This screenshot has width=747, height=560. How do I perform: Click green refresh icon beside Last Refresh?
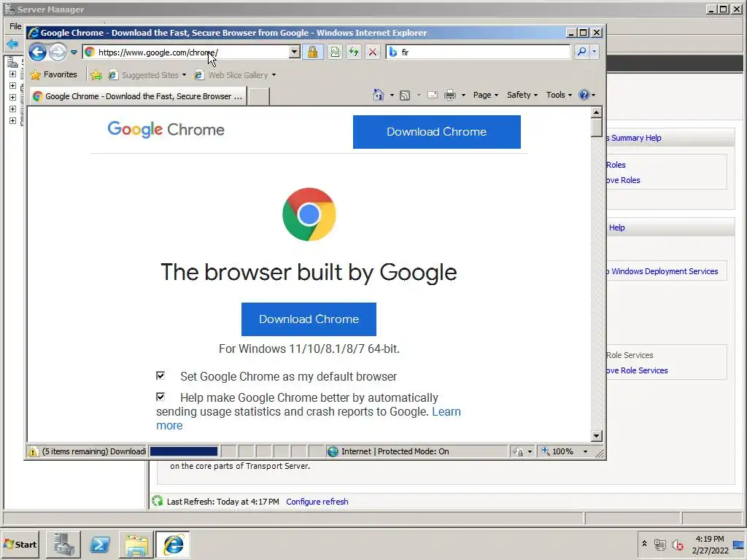(x=158, y=501)
